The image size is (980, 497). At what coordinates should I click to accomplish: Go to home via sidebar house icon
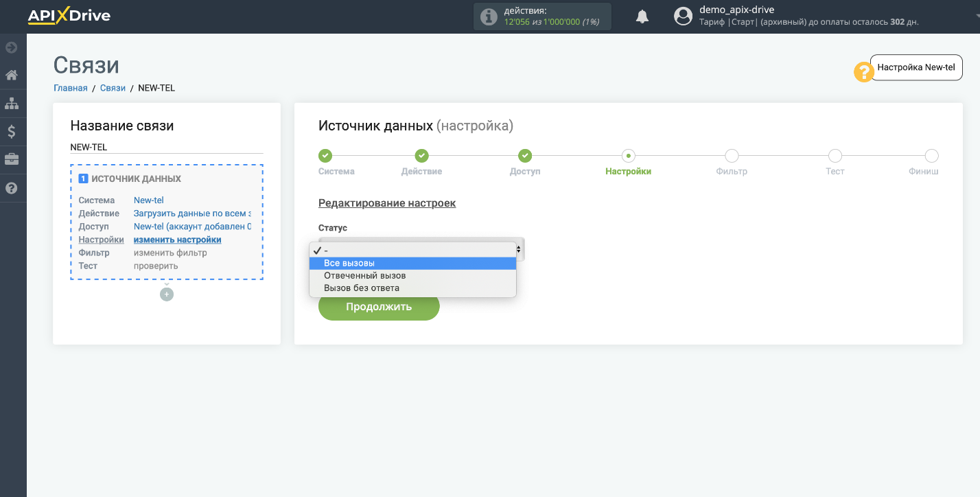12,76
